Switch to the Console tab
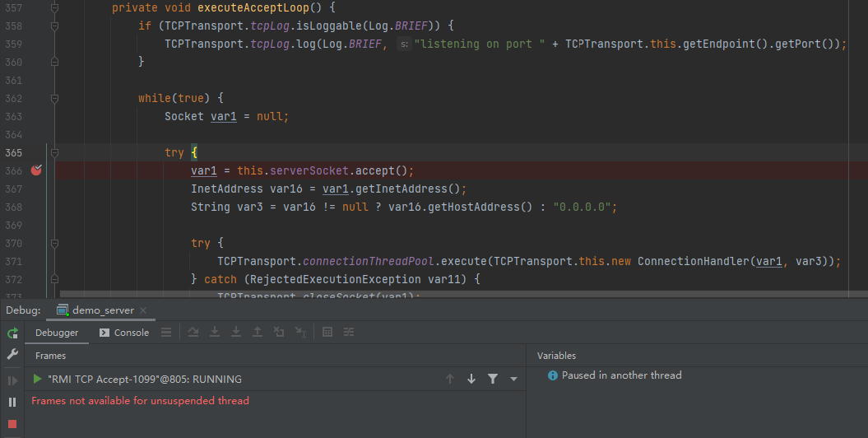The height and width of the screenshot is (438, 868). coord(124,333)
